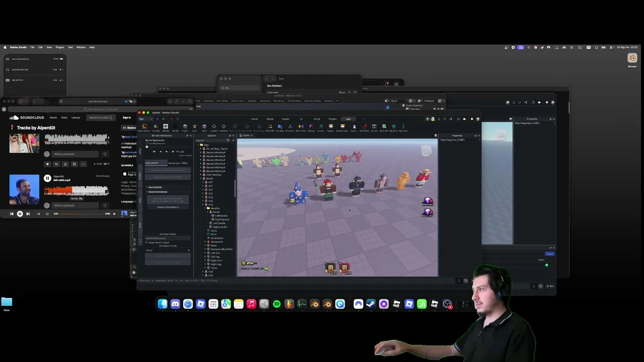Screen dimensions: 644x362
Task: Click the PasteRoc toolbar icon
Action: click(x=224, y=127)
